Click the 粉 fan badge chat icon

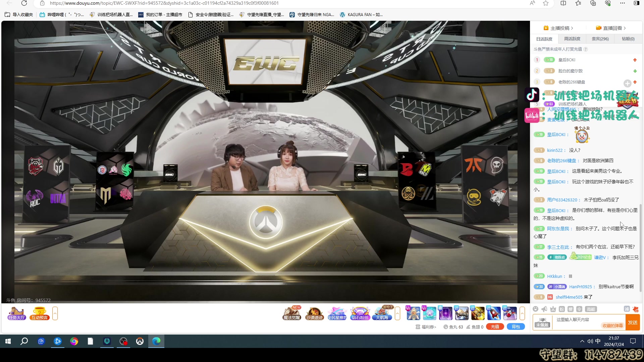(x=562, y=309)
